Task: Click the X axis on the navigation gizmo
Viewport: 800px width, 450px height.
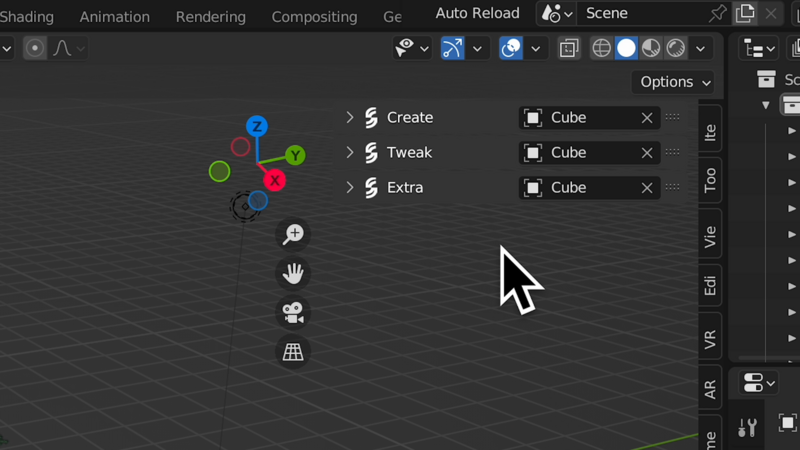Action: coord(274,180)
